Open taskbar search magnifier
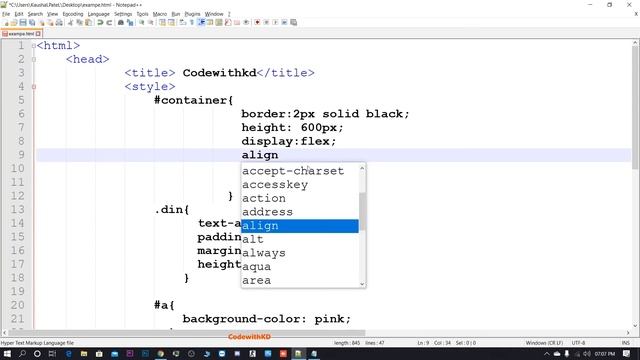Screen dimensions: 640x360 (x=22, y=353)
